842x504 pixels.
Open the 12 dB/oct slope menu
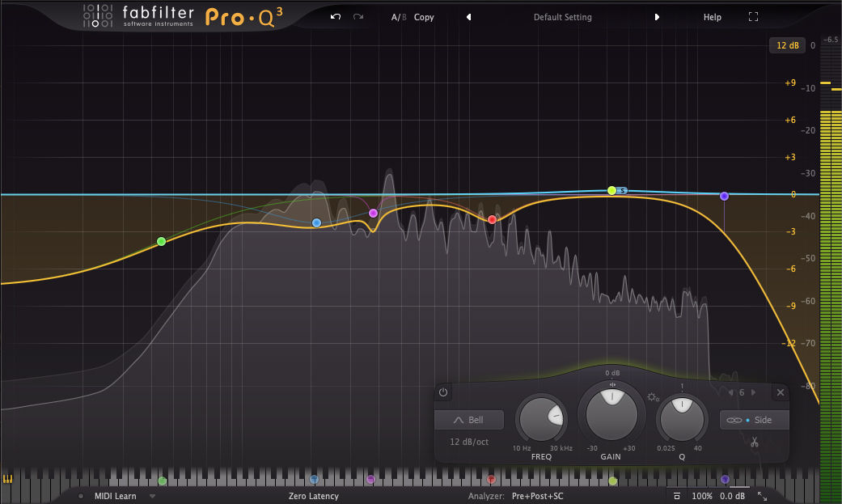(469, 442)
